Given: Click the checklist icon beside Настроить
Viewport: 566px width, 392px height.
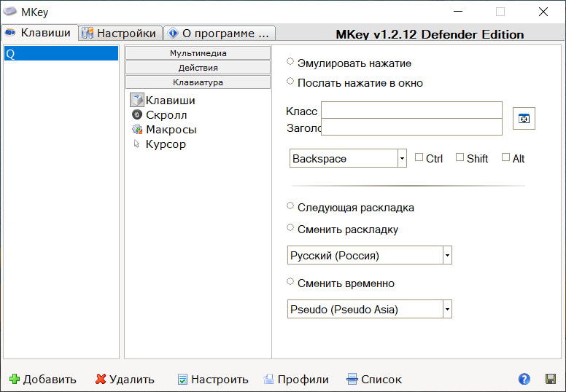Looking at the screenshot, I should coord(182,379).
